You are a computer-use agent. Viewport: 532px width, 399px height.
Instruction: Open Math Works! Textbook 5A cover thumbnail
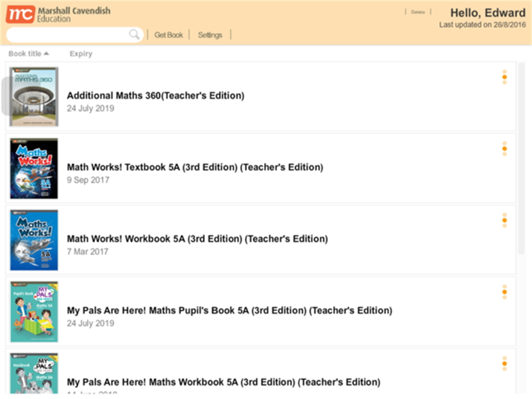pos(34,168)
